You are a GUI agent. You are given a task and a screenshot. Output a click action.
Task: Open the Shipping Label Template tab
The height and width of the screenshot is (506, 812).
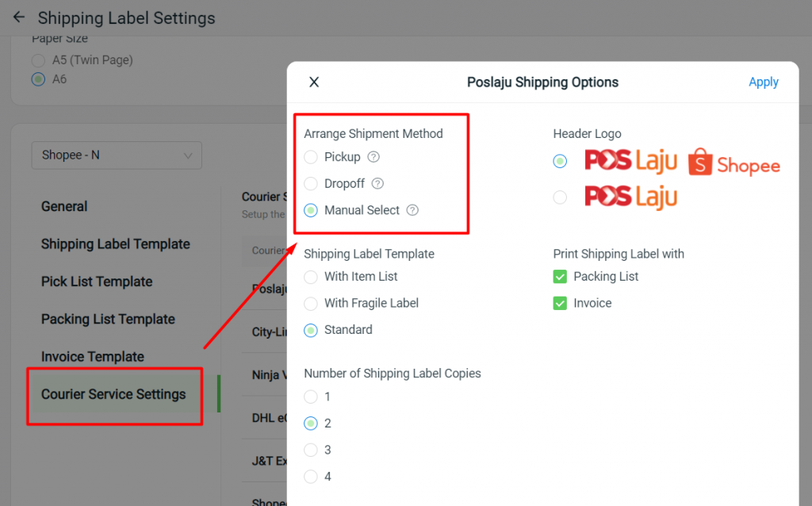(x=115, y=244)
